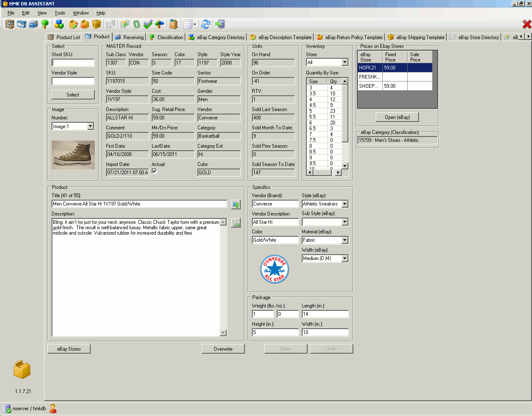Switch to the Classification tab
This screenshot has width=532, height=416.
tap(166, 37)
